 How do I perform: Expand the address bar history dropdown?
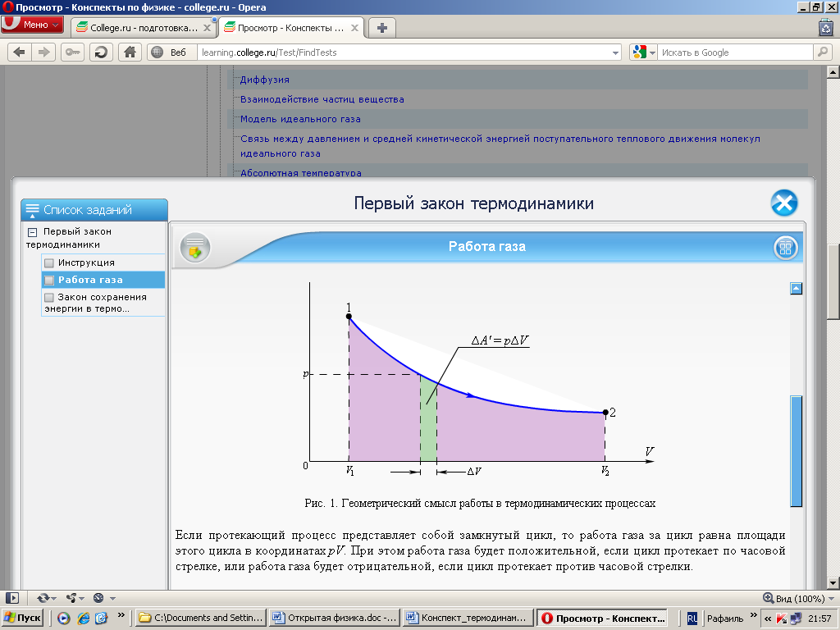[615, 52]
